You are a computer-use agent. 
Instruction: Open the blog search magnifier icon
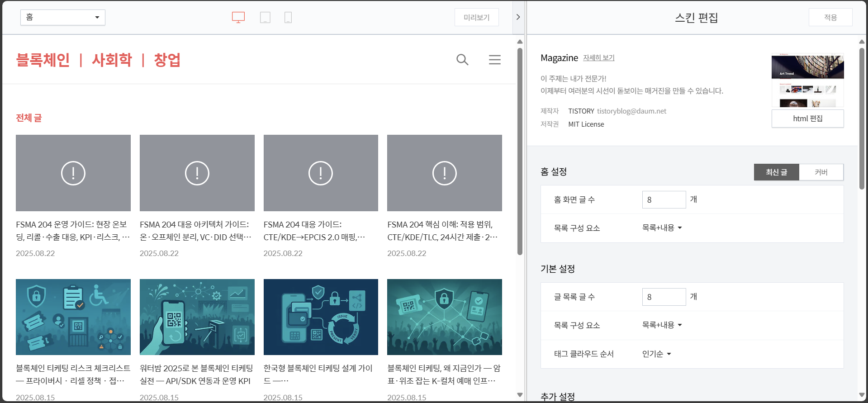(x=462, y=60)
